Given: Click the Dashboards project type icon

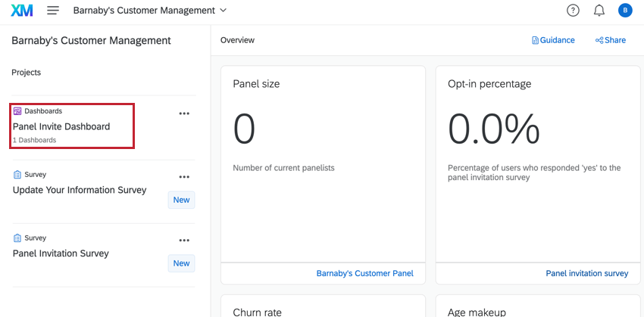Looking at the screenshot, I should pyautogui.click(x=17, y=111).
